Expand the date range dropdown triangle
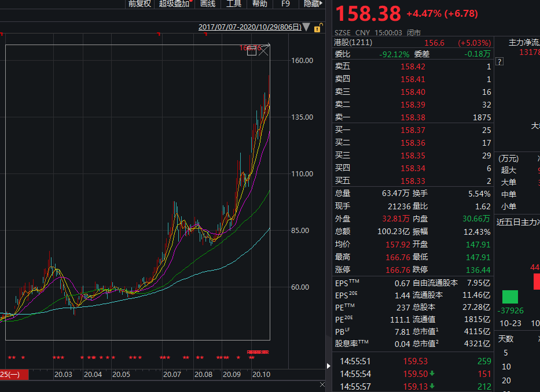 click(306, 27)
